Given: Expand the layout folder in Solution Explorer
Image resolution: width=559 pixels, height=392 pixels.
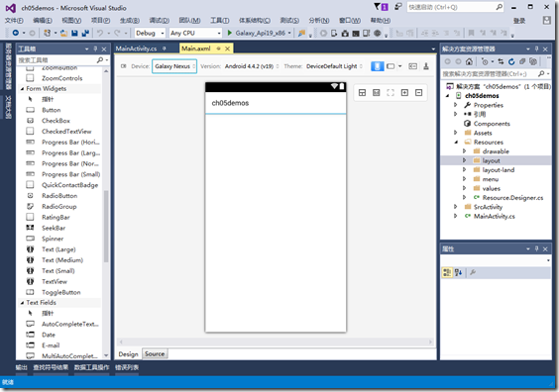Looking at the screenshot, I should click(464, 160).
